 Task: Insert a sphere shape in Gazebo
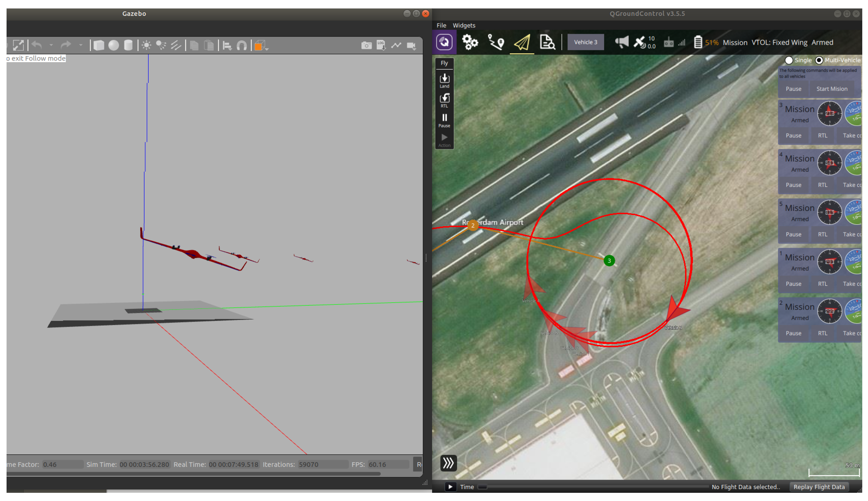click(x=113, y=45)
